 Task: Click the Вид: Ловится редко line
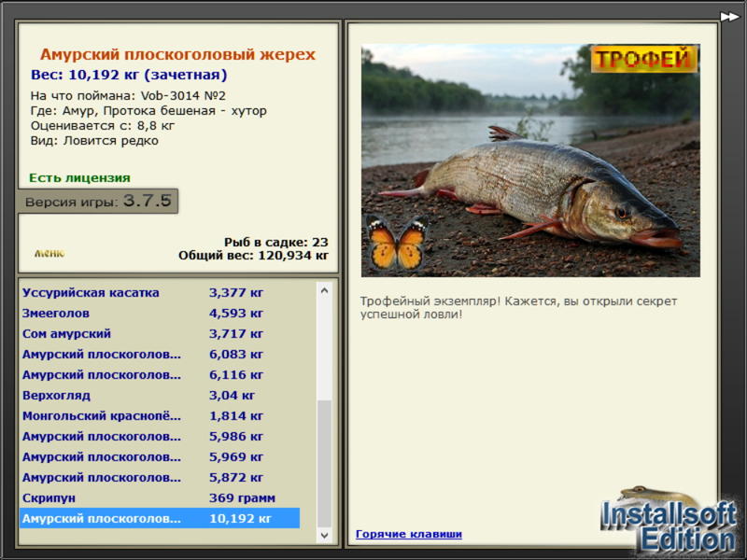click(94, 141)
